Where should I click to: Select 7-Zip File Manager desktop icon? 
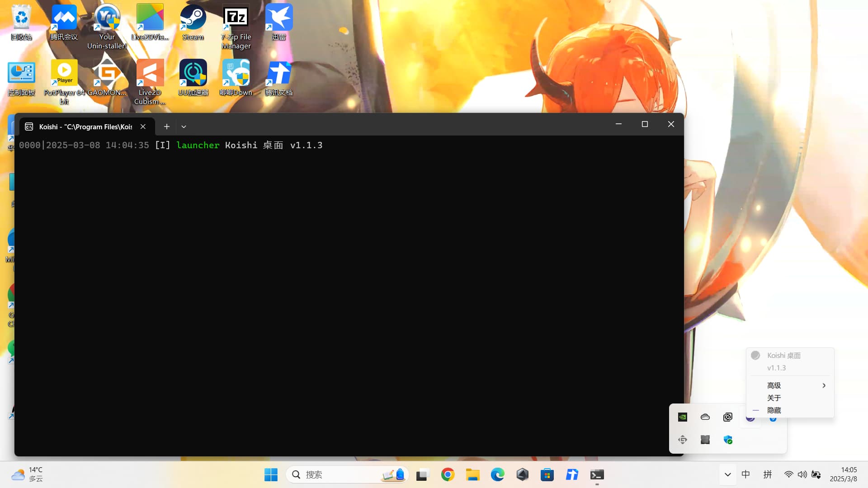236,27
